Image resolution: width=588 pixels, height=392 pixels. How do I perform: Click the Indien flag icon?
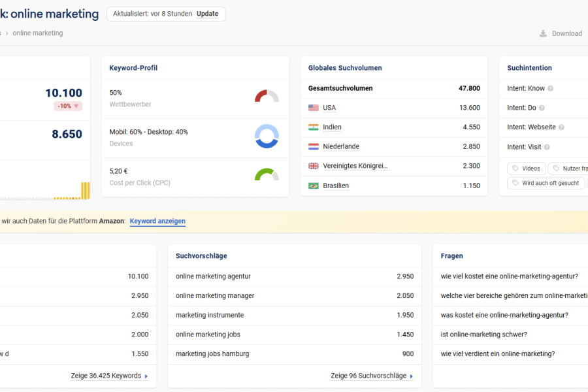click(314, 127)
